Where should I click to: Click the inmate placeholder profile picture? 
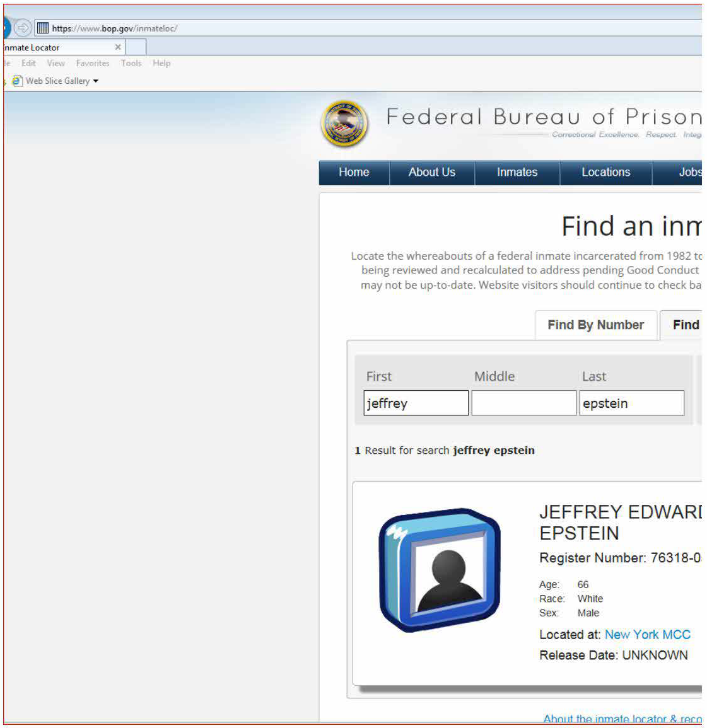[440, 570]
